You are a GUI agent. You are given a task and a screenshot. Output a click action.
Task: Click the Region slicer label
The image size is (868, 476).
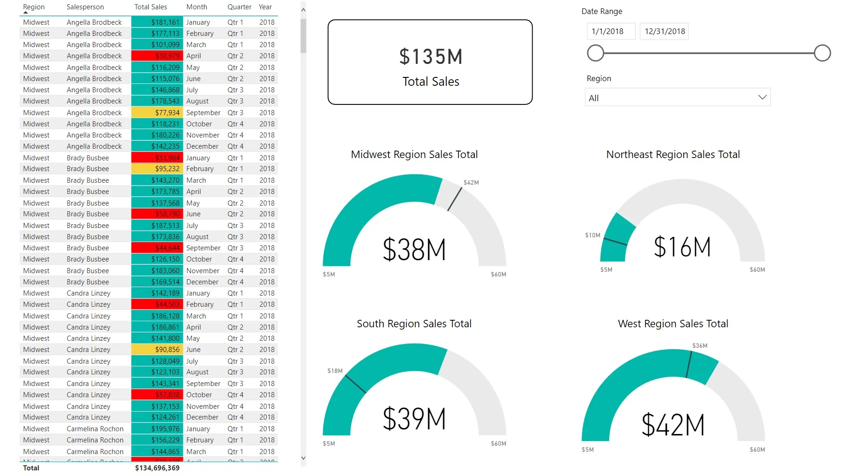click(x=599, y=78)
